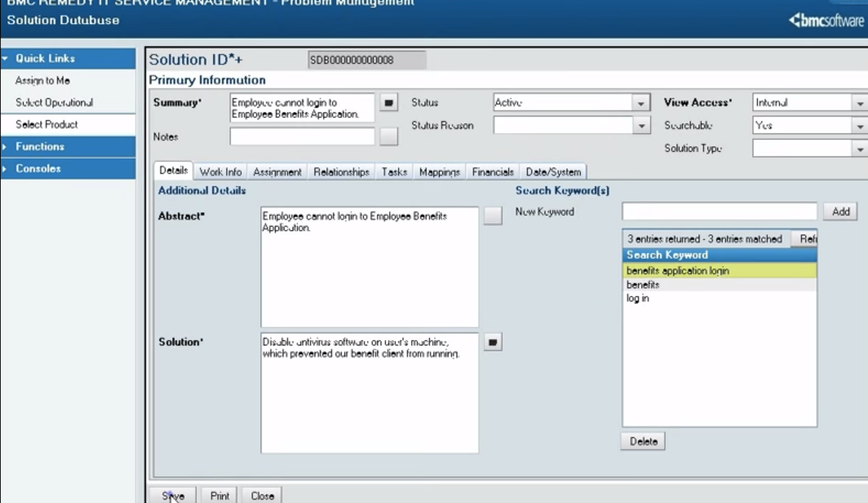Open the Solution Type dropdown

860,149
